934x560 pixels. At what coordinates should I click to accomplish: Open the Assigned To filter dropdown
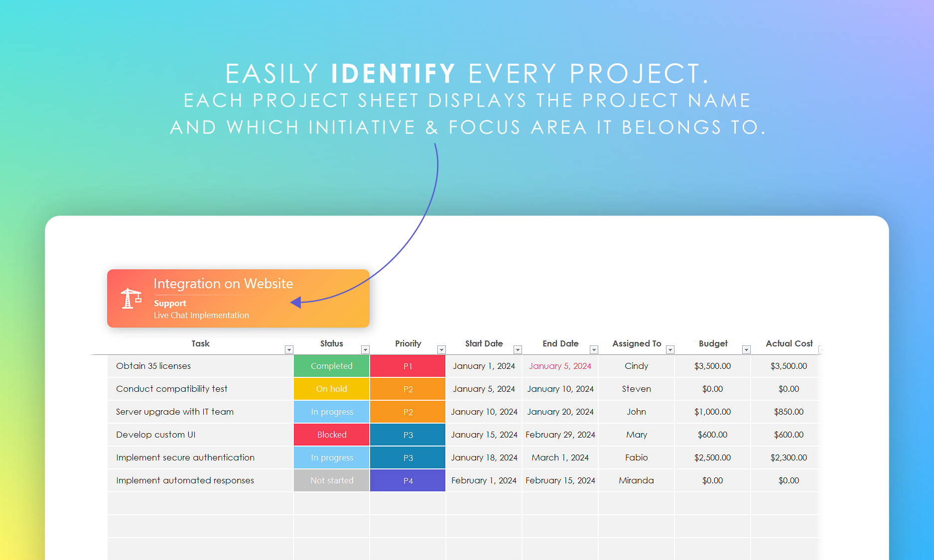point(670,350)
